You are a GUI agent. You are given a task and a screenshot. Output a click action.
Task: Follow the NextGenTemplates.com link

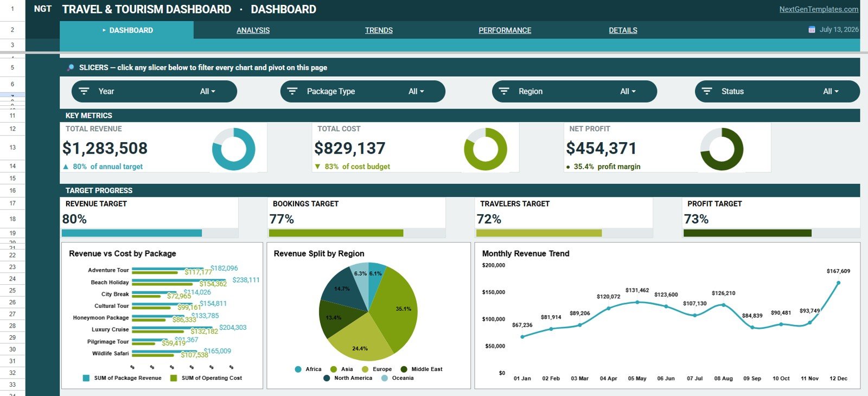(819, 9)
